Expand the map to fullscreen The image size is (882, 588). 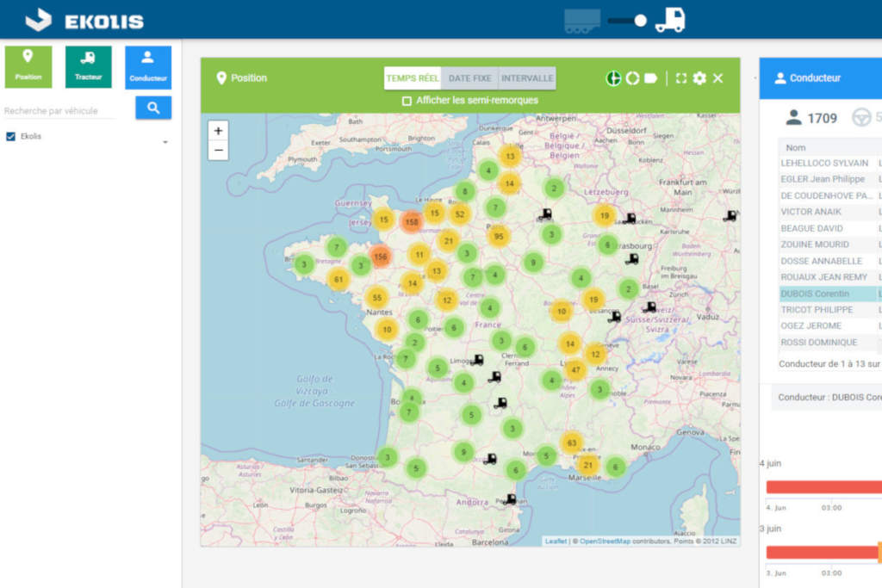pos(681,78)
